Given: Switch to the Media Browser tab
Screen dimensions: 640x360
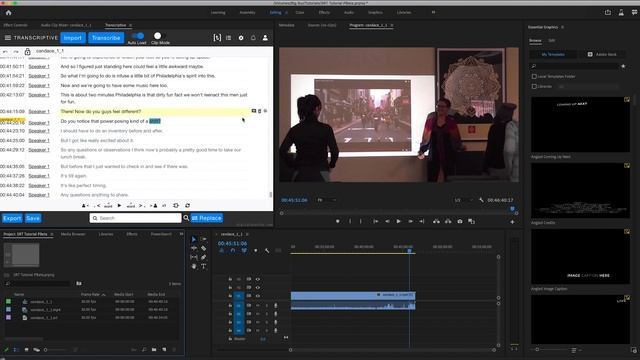Looking at the screenshot, I should pyautogui.click(x=73, y=234).
